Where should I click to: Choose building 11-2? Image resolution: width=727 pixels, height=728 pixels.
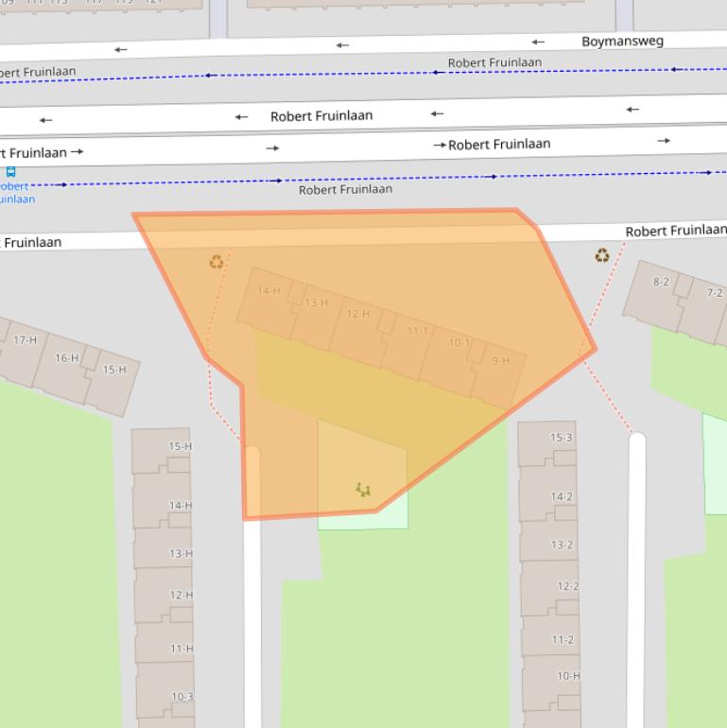[563, 640]
